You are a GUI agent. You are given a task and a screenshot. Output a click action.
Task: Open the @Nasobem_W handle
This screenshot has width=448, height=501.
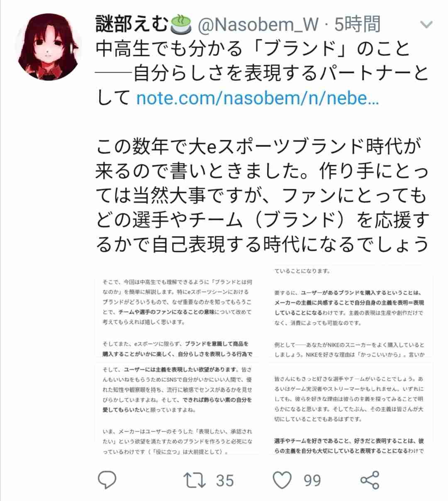(x=258, y=25)
